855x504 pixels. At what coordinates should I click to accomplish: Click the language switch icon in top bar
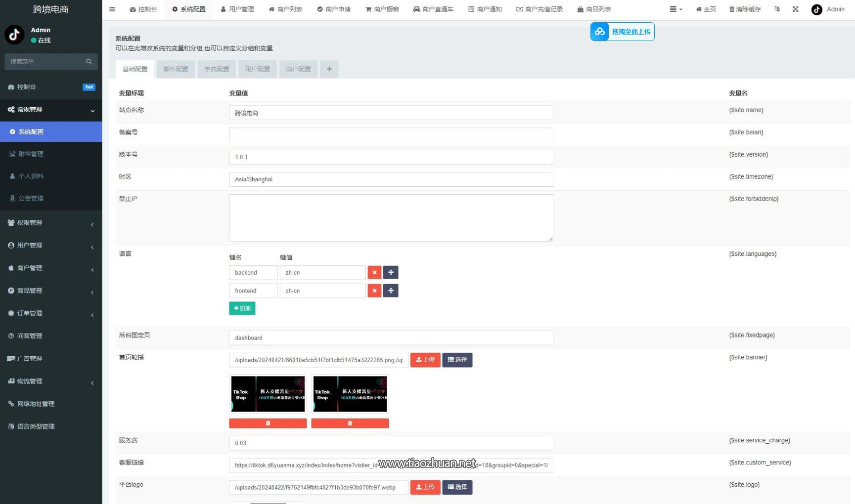(777, 9)
